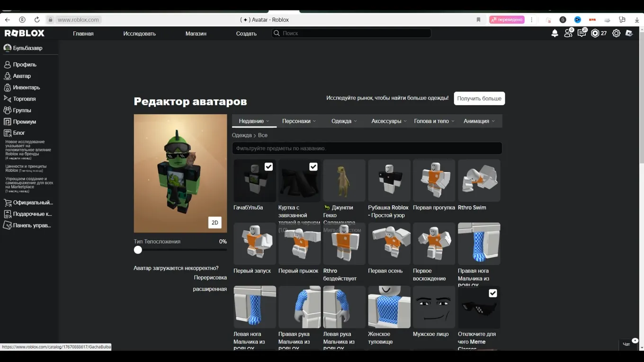Image resolution: width=644 pixels, height=362 pixels.
Task: Go to Главная in the top navigation
Action: [83, 34]
